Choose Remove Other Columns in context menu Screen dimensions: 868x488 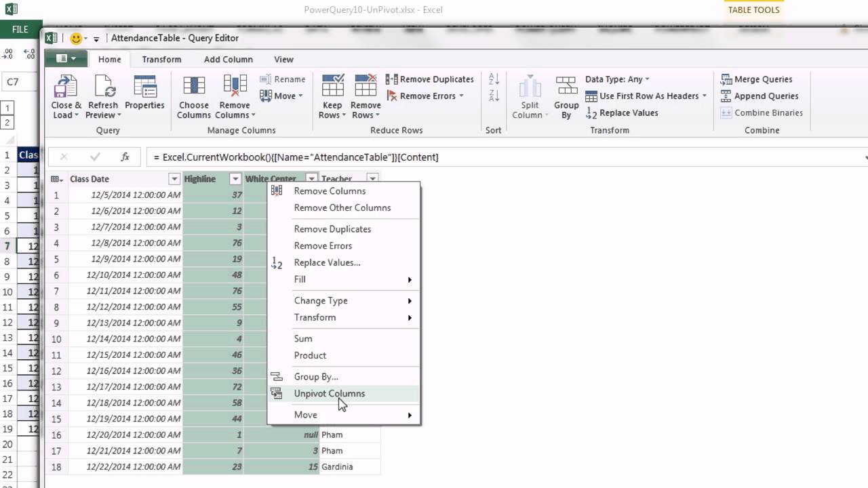click(344, 208)
